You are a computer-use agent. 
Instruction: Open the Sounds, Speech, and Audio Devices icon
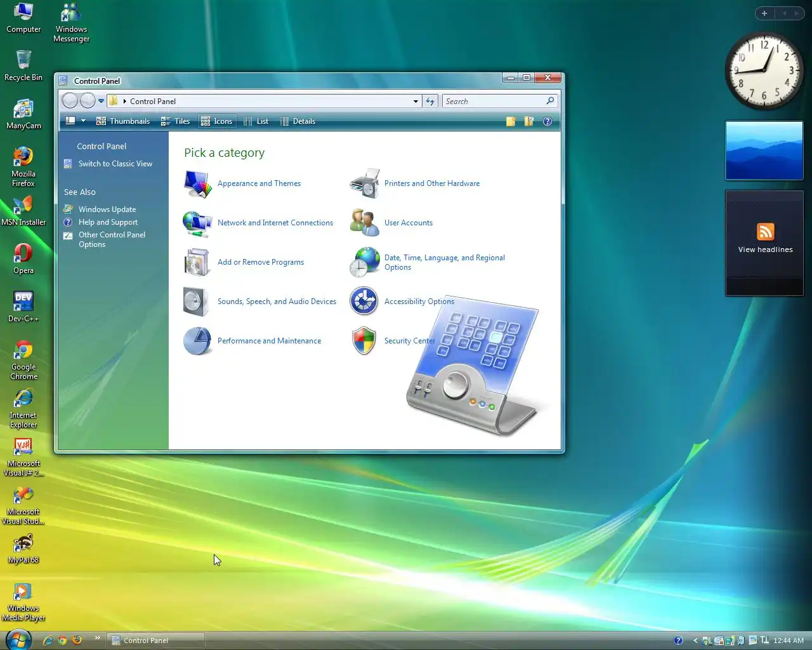[x=196, y=302]
